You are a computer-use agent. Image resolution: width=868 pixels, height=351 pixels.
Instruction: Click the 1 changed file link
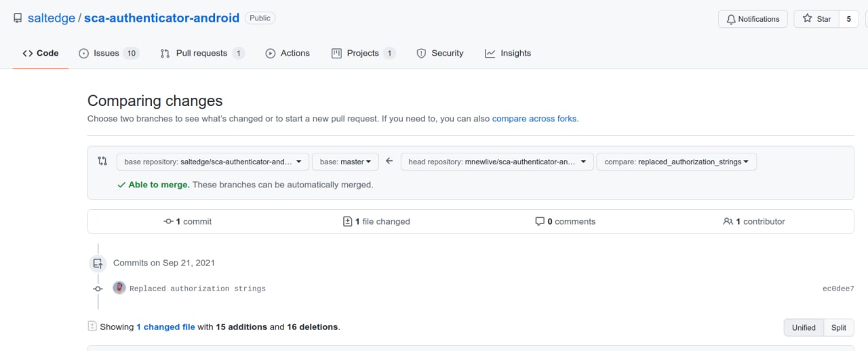(x=165, y=327)
